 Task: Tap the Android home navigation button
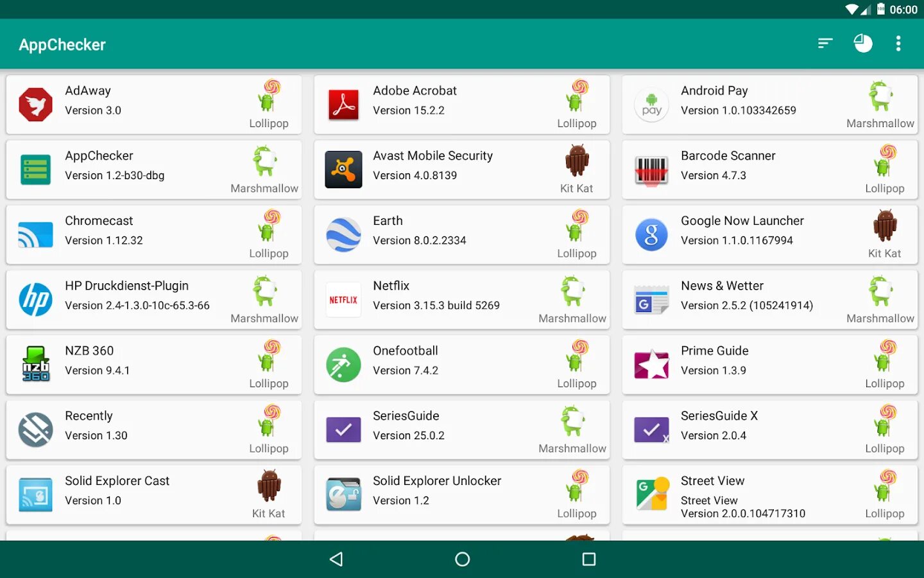pyautogui.click(x=462, y=559)
